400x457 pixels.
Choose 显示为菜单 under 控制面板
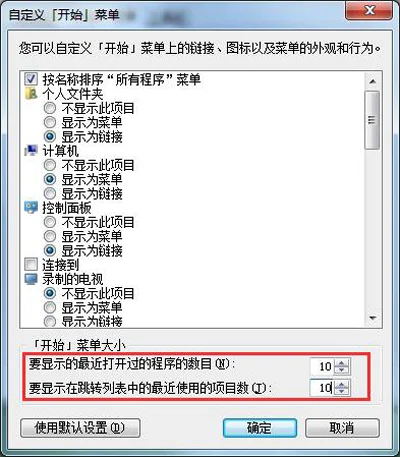click(x=50, y=236)
